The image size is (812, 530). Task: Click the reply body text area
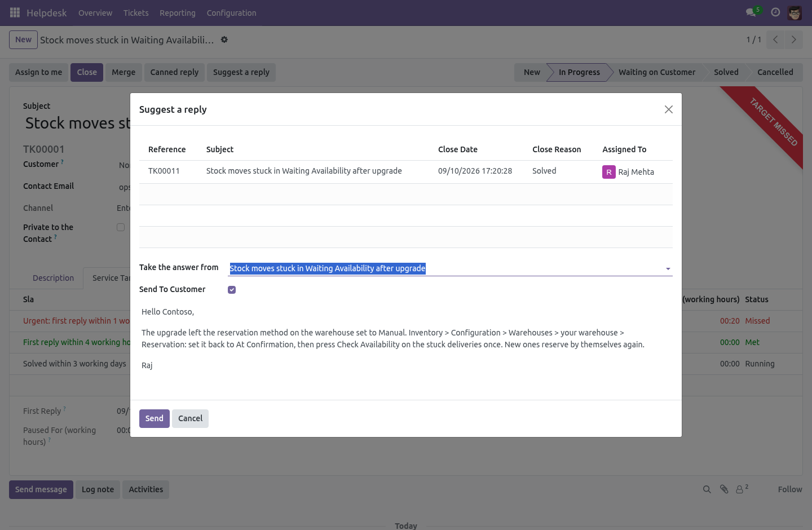(406, 338)
